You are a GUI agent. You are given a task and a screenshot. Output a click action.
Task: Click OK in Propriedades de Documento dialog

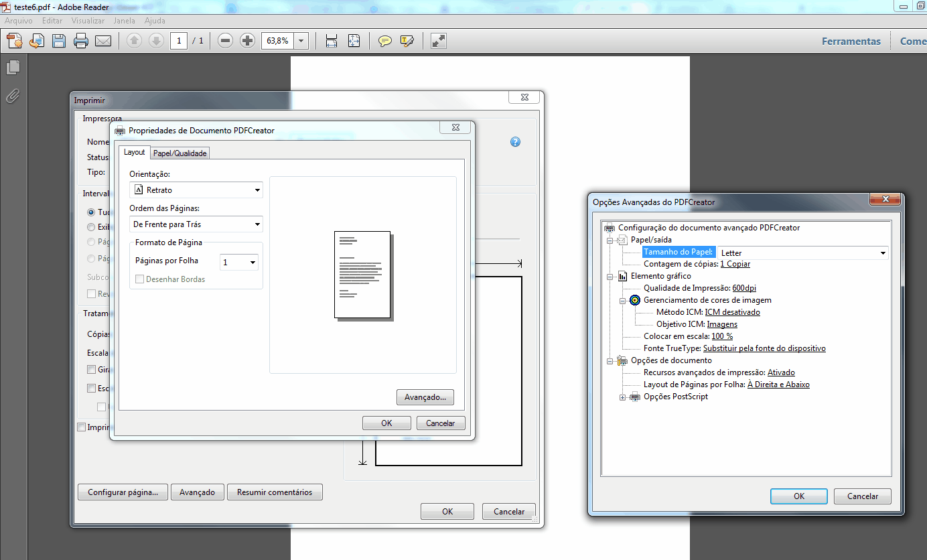tap(386, 423)
